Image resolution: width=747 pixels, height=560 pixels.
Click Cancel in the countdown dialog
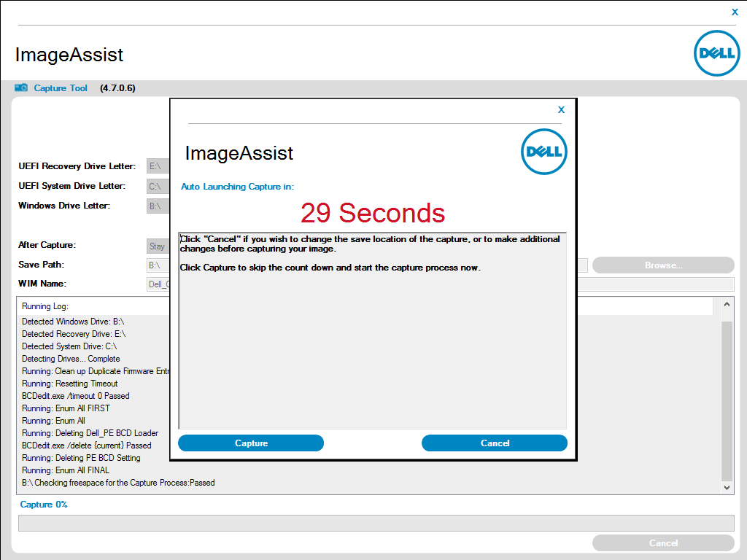tap(495, 443)
